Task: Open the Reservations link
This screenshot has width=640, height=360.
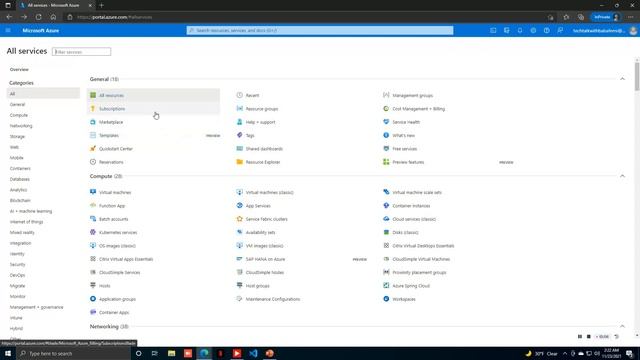Action: 111,162
